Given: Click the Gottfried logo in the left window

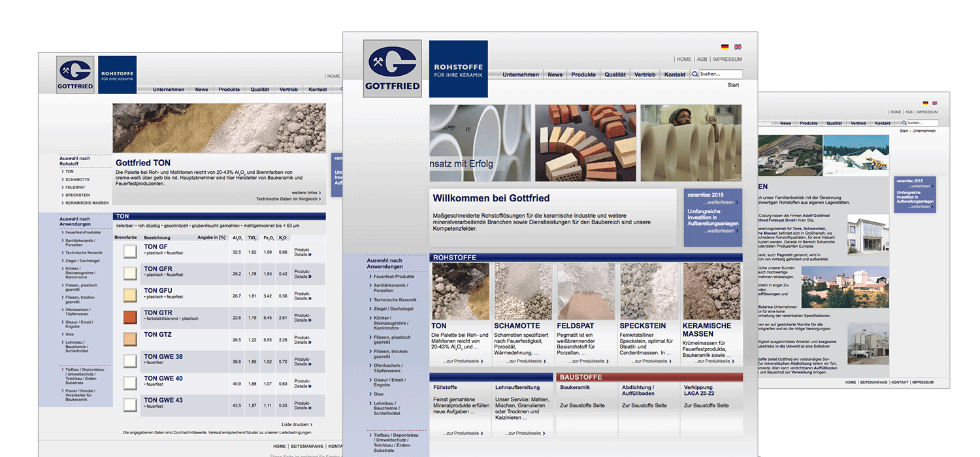Looking at the screenshot, I should [75, 75].
